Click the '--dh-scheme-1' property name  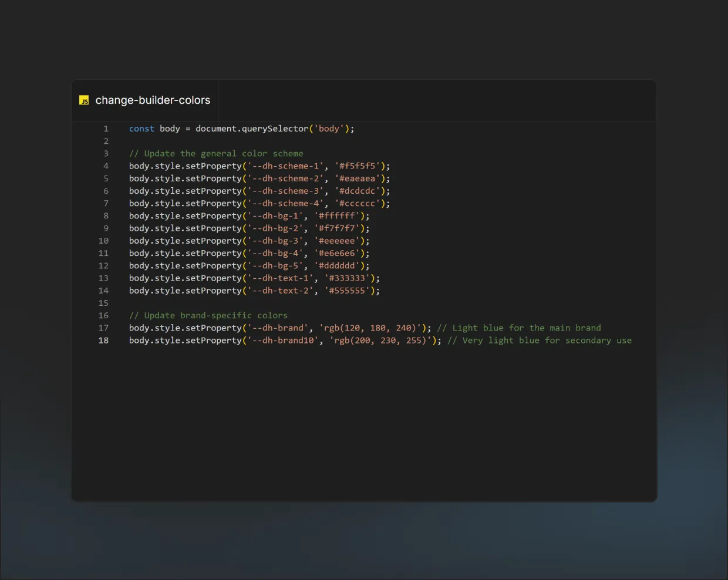pos(285,166)
